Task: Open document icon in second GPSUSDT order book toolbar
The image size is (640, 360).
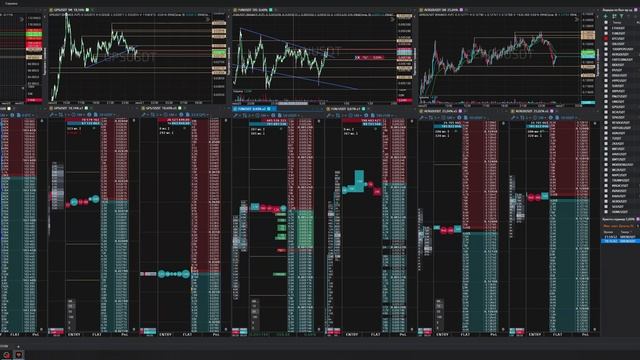Action: (x=187, y=115)
